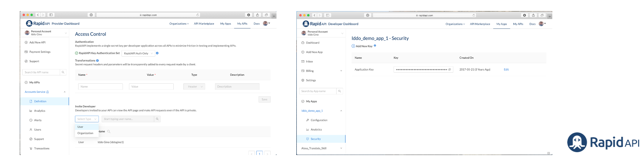Reload page in Developer Dashboard window
This screenshot has width=644, height=164.
point(473,15)
